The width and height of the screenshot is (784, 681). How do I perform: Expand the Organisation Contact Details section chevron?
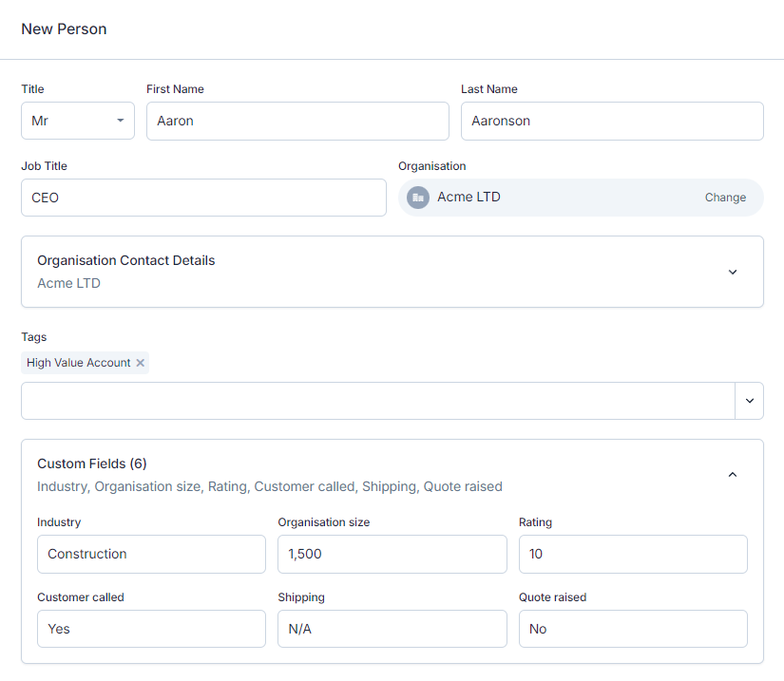733,273
